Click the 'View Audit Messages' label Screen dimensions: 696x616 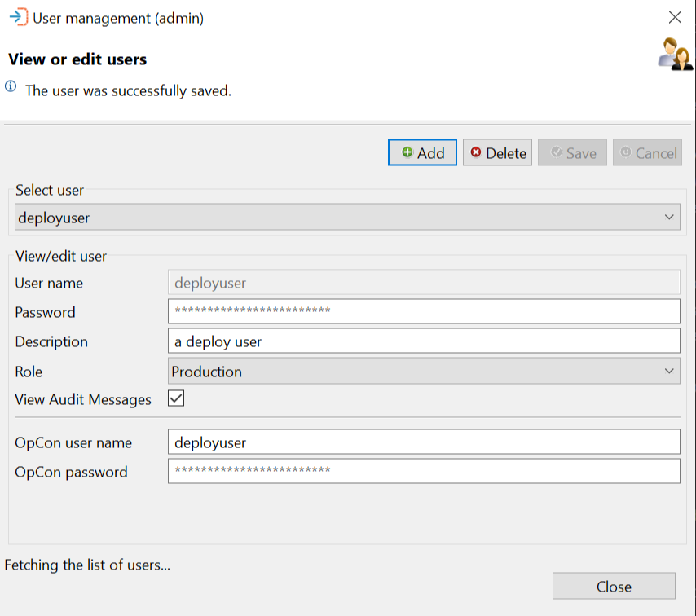(83, 399)
